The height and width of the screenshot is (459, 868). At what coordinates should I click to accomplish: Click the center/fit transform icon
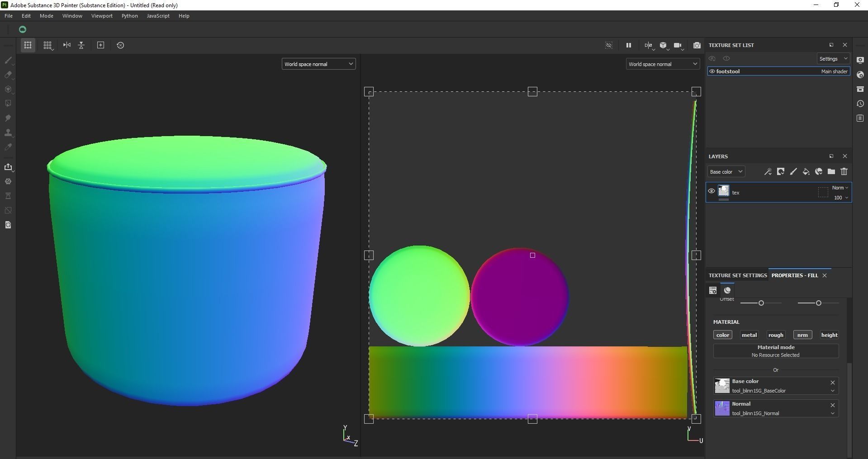coord(101,45)
